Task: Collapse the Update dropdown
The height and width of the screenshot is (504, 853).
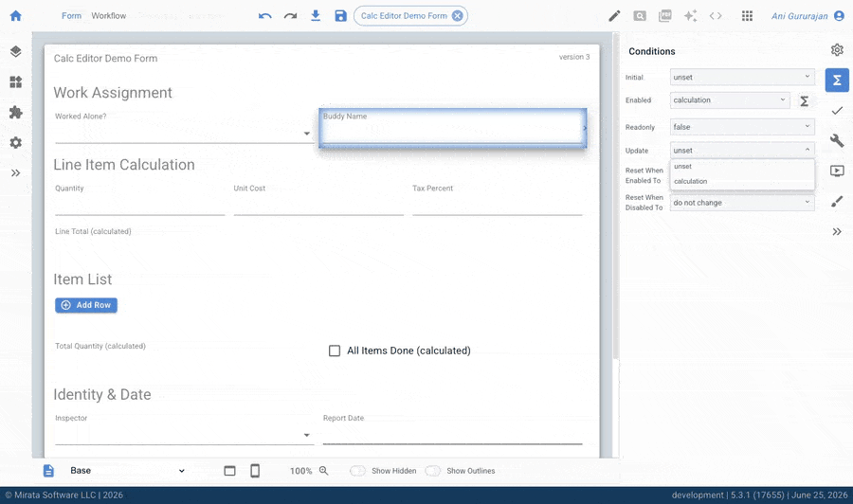Action: click(742, 150)
